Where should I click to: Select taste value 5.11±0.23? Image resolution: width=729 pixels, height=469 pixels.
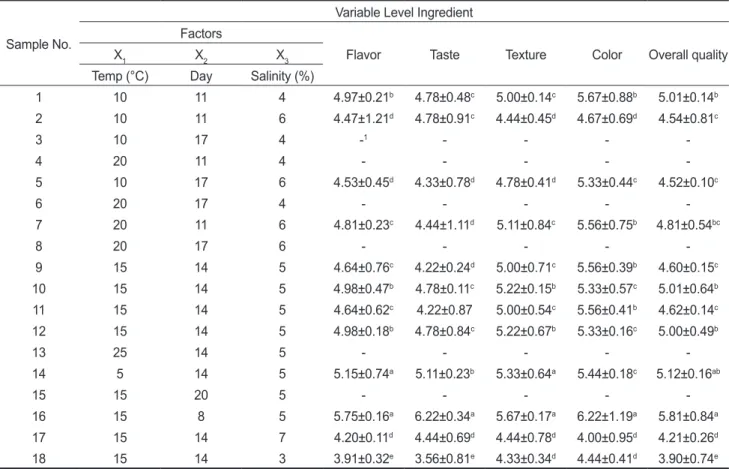coord(444,374)
